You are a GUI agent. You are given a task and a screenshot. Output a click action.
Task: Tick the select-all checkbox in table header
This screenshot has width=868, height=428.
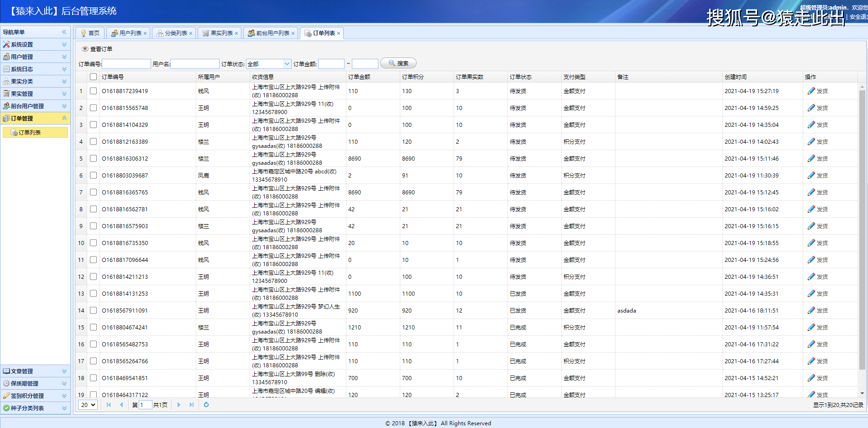coord(94,77)
